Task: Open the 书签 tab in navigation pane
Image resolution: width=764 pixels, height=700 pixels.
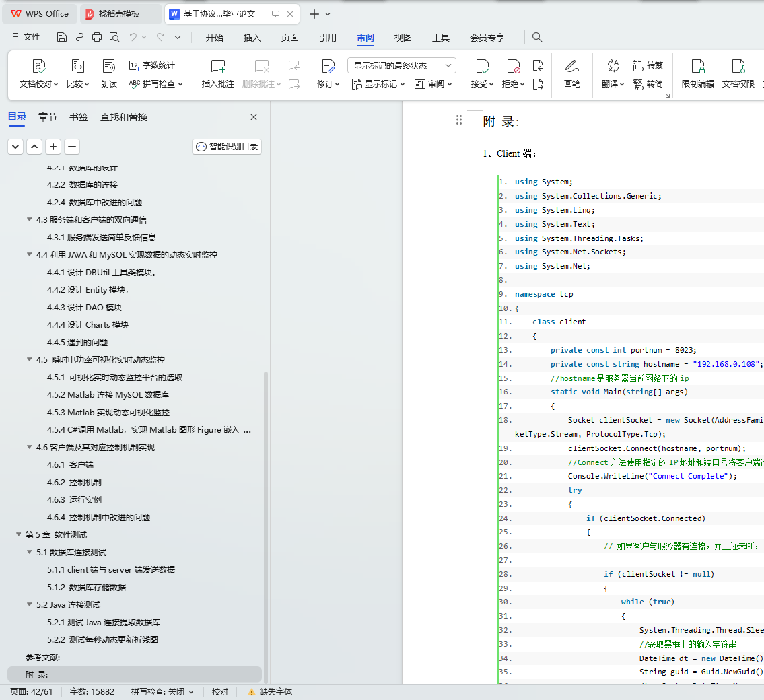Action: click(x=79, y=117)
